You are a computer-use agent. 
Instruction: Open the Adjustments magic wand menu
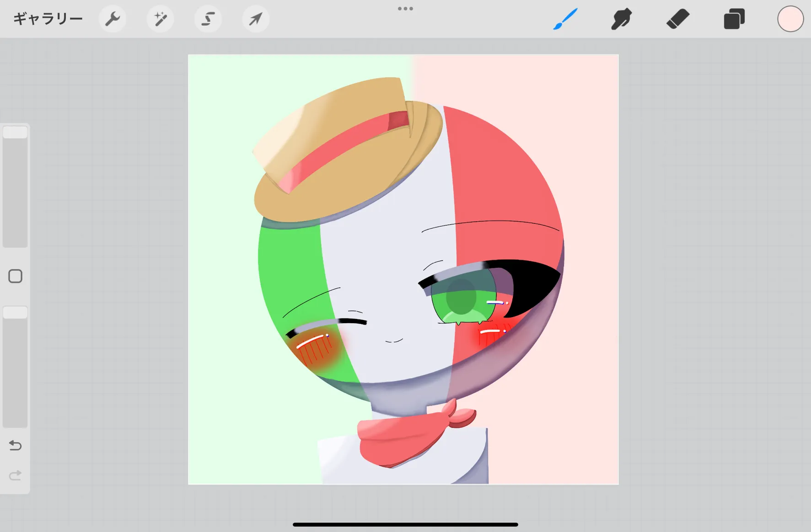coord(160,19)
